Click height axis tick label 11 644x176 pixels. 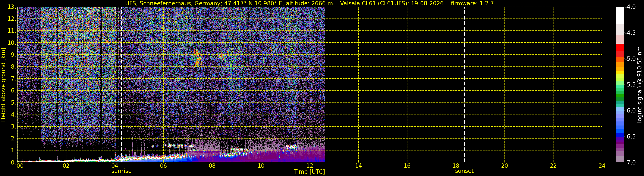coord(12,31)
